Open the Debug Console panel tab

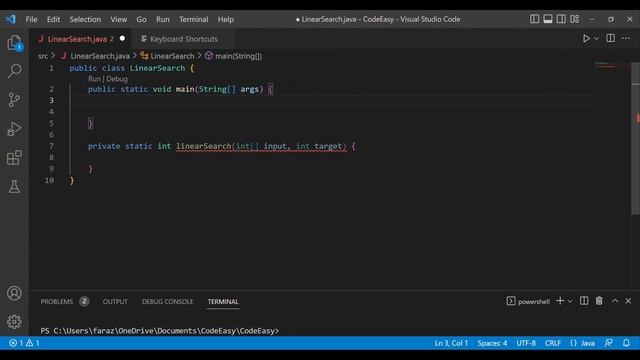point(168,301)
